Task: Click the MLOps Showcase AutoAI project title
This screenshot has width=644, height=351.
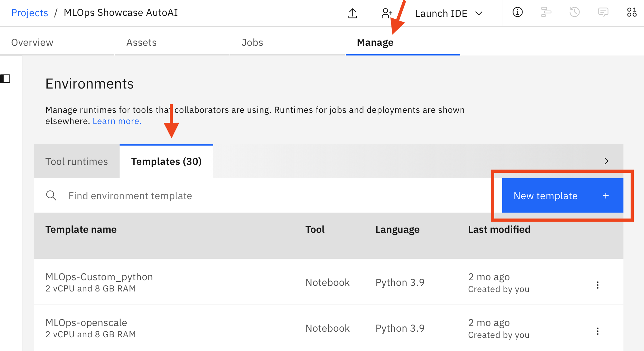Action: click(121, 13)
